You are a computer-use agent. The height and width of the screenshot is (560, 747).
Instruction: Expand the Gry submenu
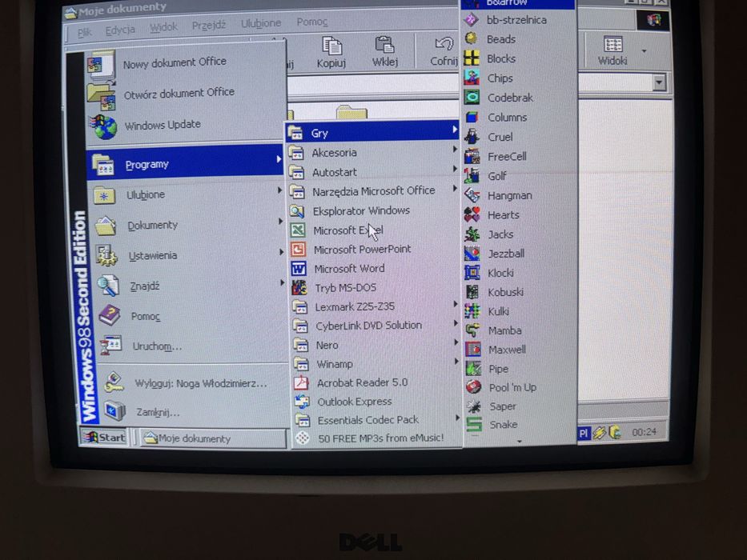point(372,133)
